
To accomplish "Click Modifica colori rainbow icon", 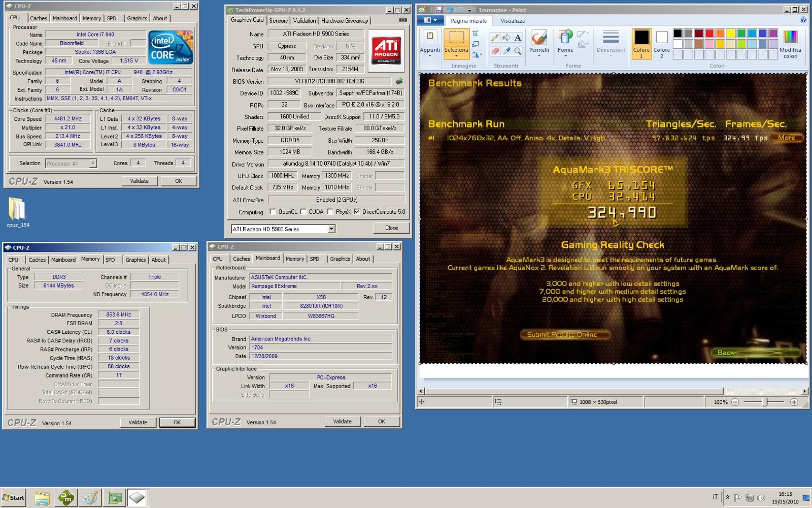I will (790, 37).
